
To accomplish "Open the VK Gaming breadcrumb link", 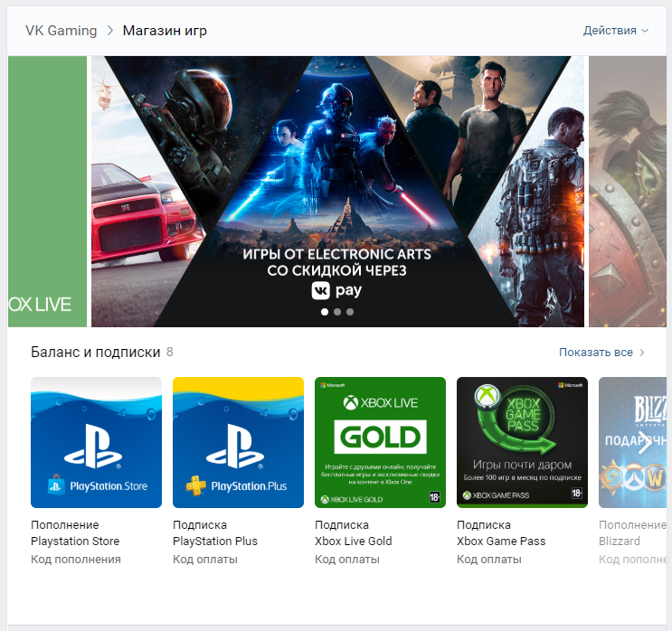I will [62, 31].
